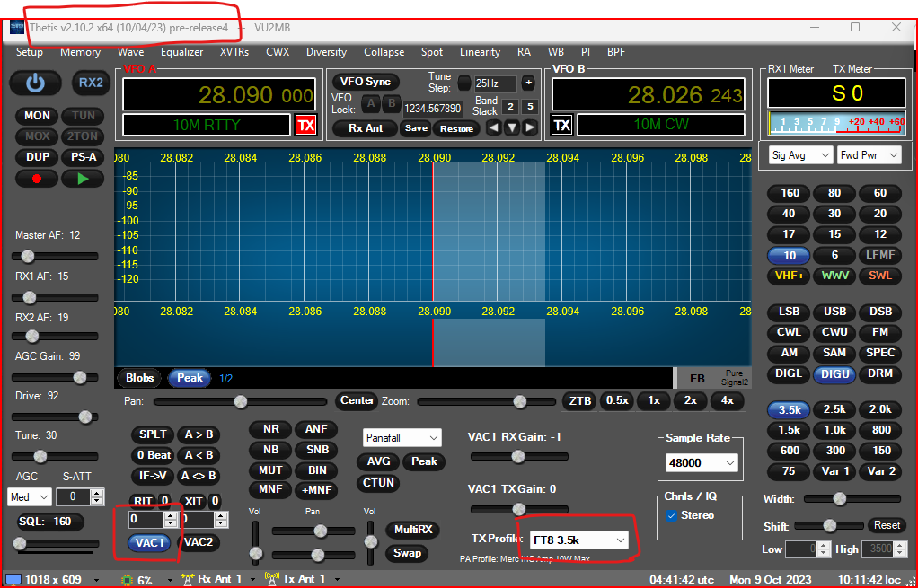Click the Tx Ant 1 antenna icon
This screenshot has height=588, width=918.
272,579
